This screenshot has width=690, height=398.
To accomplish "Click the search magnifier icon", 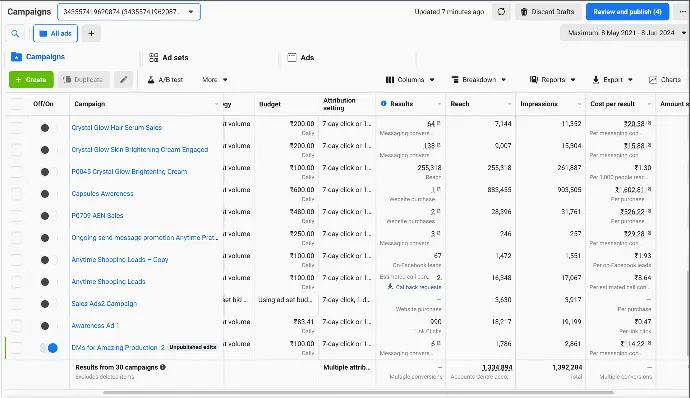I will point(15,33).
